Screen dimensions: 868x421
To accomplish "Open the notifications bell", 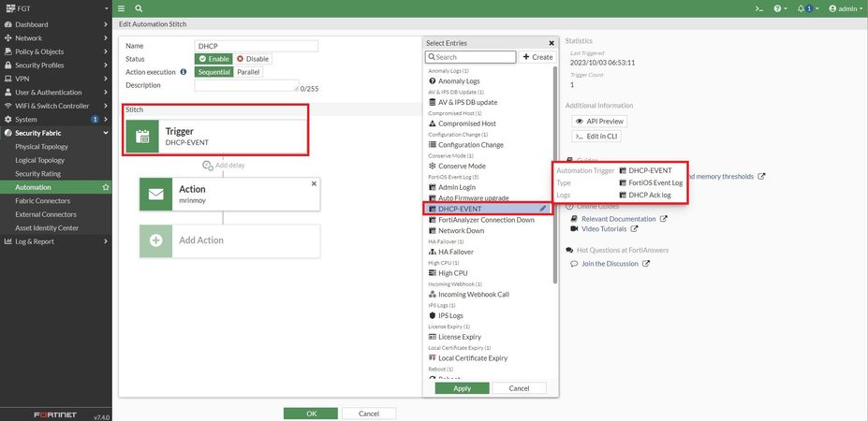I will point(808,8).
